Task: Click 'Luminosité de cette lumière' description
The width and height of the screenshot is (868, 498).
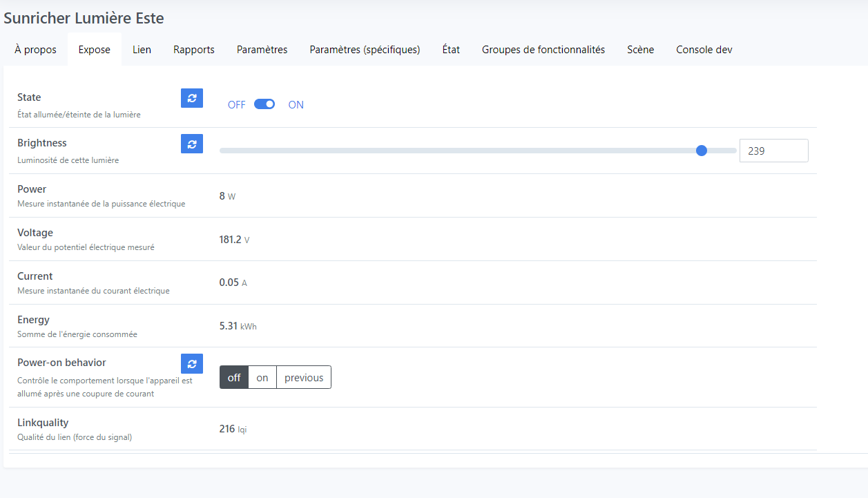Action: click(68, 160)
